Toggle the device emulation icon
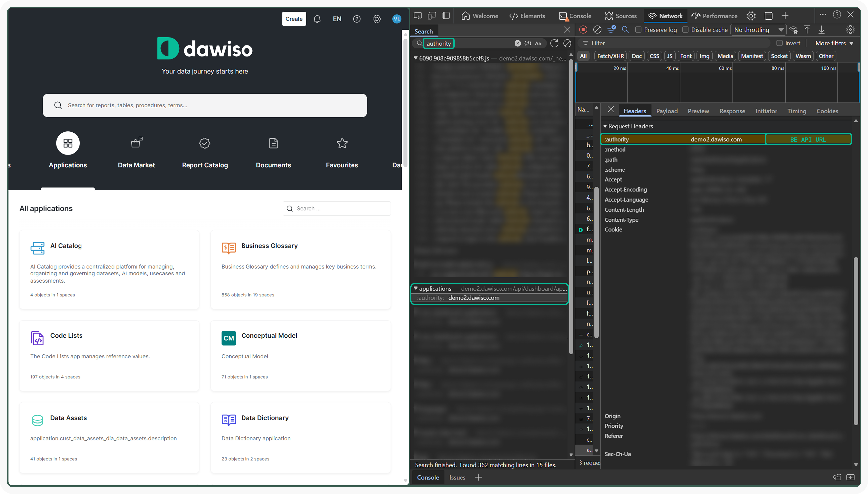This screenshot has width=868, height=494. click(432, 16)
